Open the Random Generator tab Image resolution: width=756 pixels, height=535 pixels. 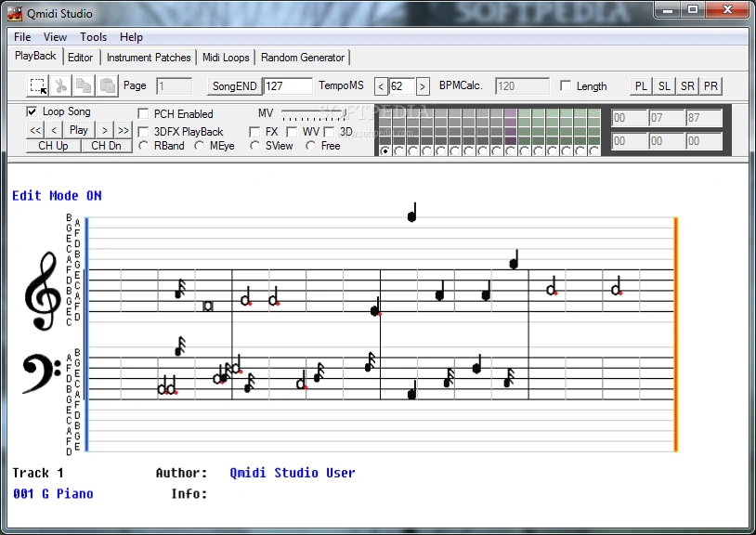pos(303,58)
